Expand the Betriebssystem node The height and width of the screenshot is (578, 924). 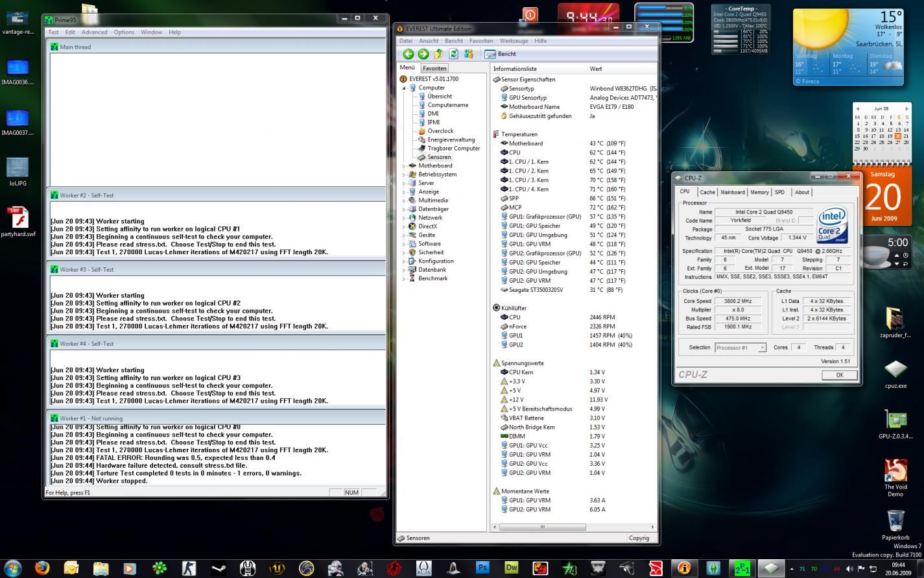[404, 175]
